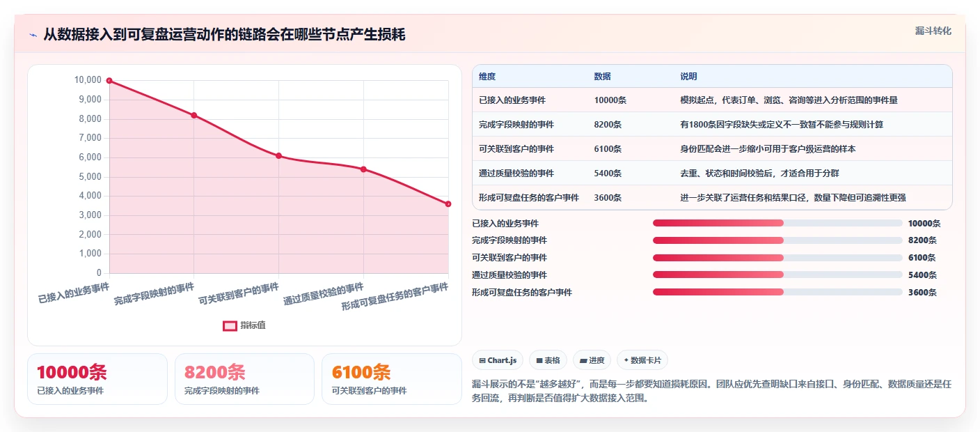Click the 维度 column header

pos(487,77)
